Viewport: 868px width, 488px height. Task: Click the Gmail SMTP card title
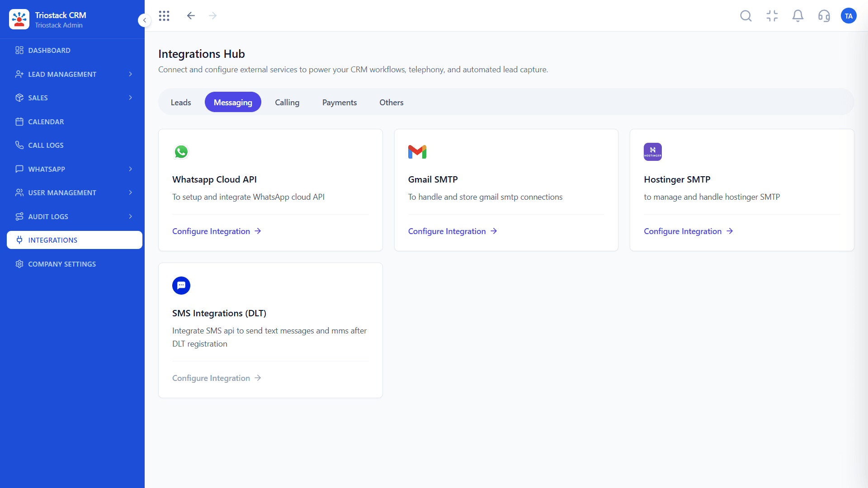click(433, 179)
